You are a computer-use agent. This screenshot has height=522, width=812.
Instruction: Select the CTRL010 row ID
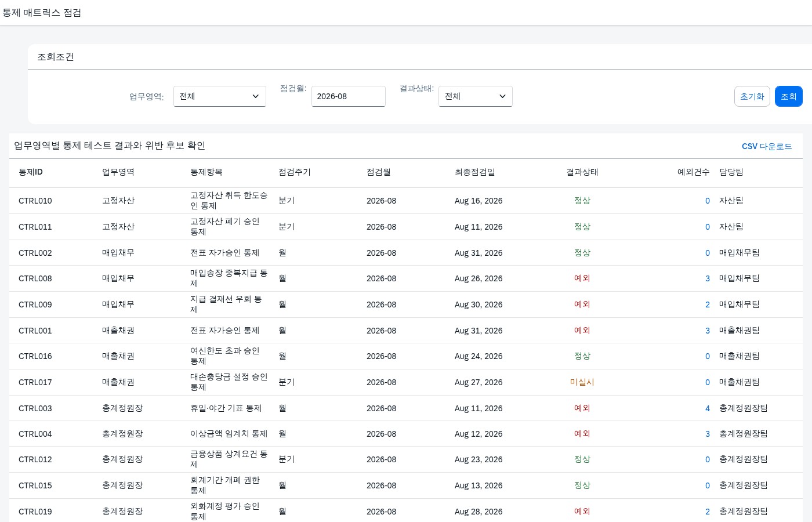35,201
